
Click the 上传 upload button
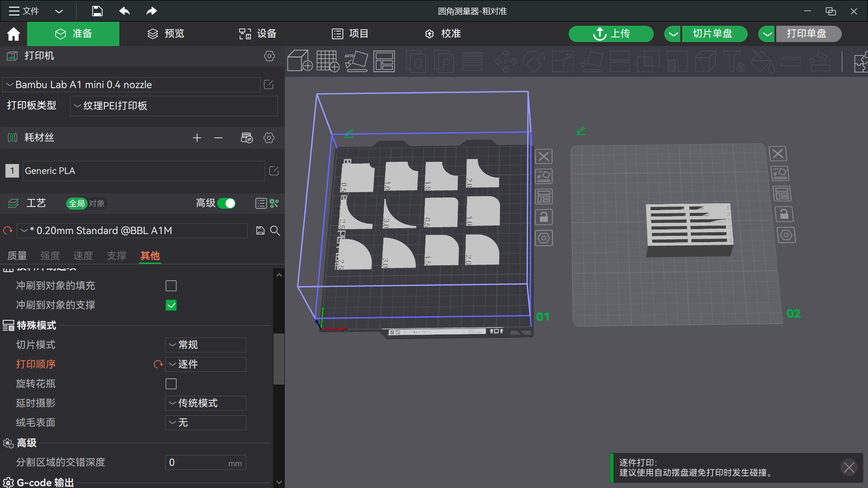(611, 34)
